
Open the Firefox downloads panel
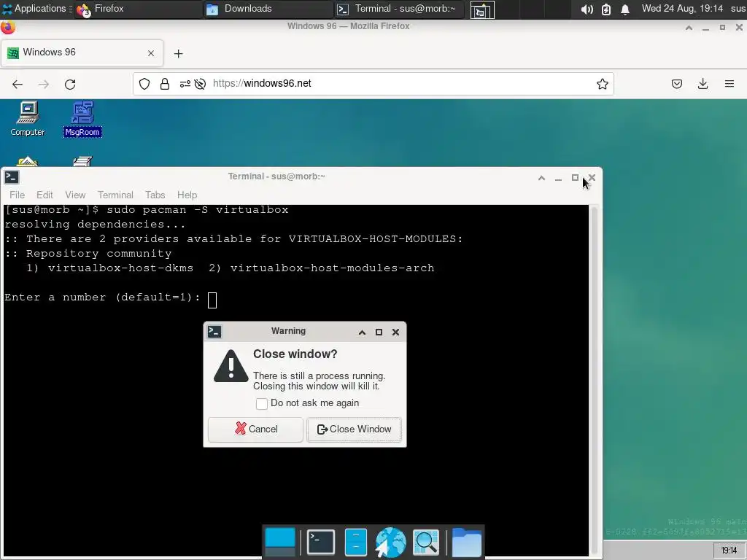[703, 85]
